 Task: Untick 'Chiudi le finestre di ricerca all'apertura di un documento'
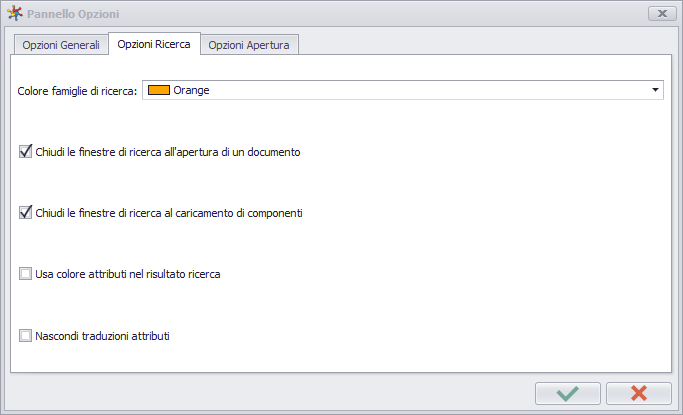25,152
